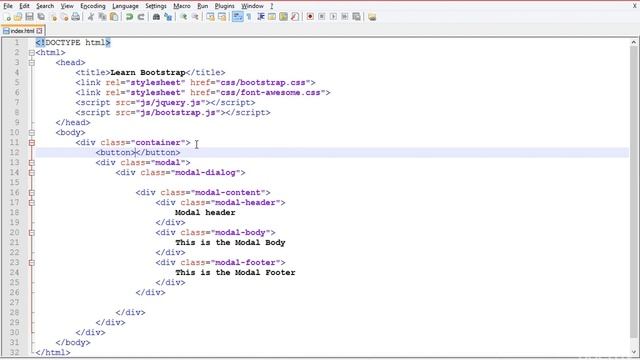The height and width of the screenshot is (360, 640).
Task: Toggle the indent guide icon
Action: point(260,17)
